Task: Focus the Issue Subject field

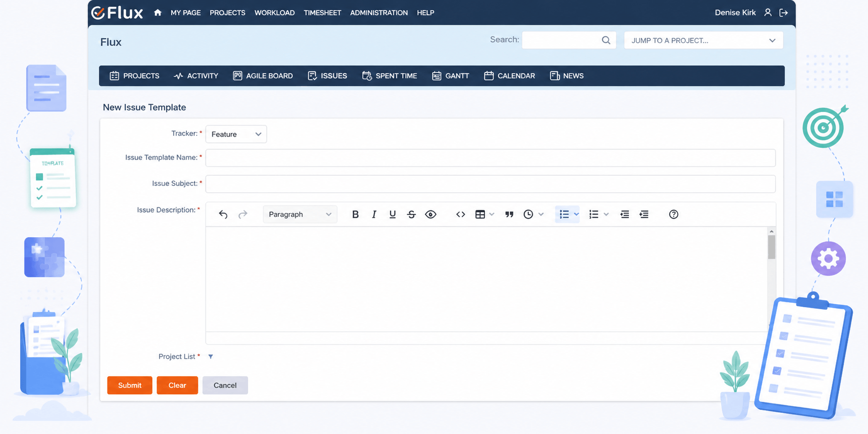Action: (490, 184)
